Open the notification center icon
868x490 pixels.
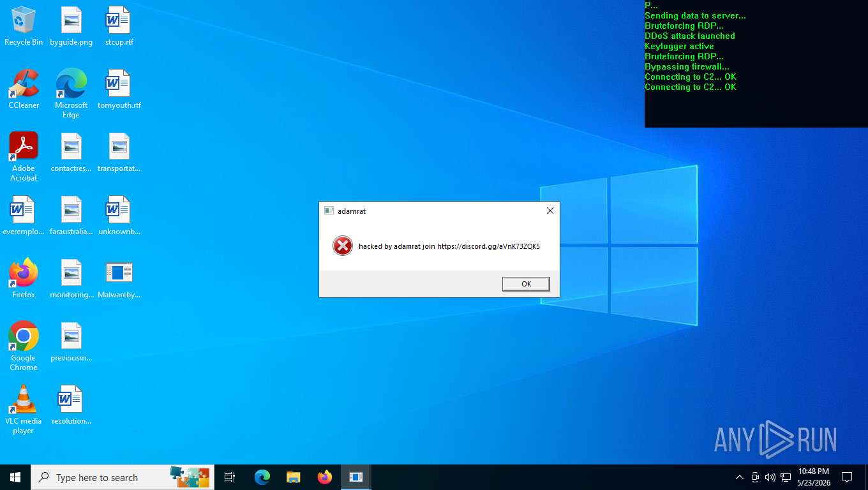(847, 477)
